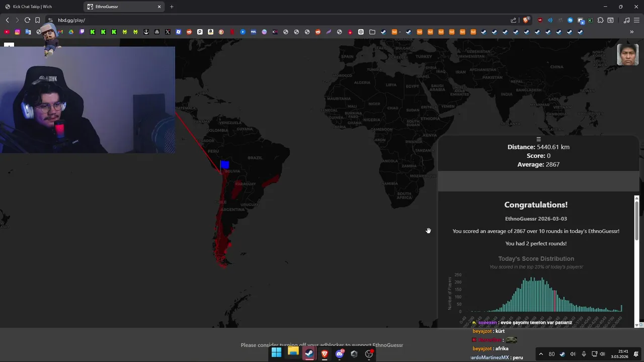The width and height of the screenshot is (644, 362).
Task: Open the Google Drive bookmark
Action: (x=71, y=32)
